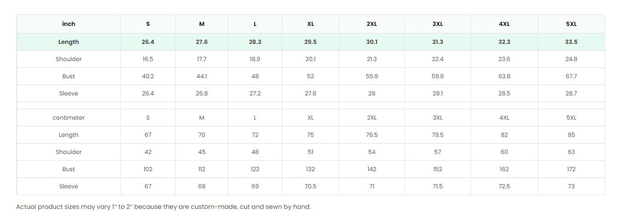Select the centimeter Length value 85
The width and height of the screenshot is (644, 221).
click(x=571, y=135)
